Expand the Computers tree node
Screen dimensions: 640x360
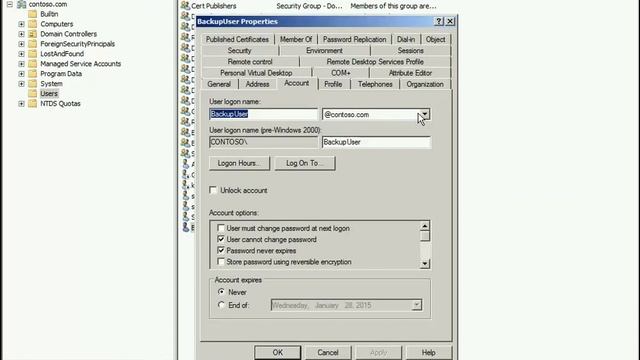pyautogui.click(x=22, y=24)
